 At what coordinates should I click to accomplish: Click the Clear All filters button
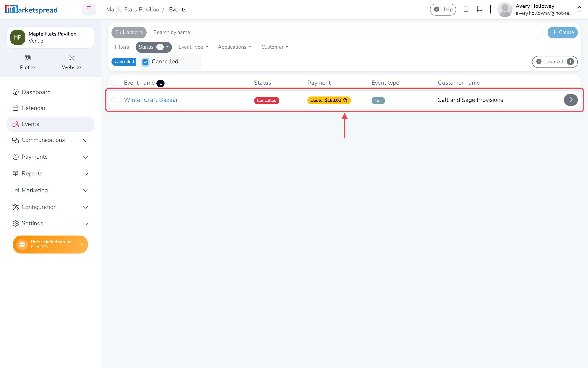555,62
